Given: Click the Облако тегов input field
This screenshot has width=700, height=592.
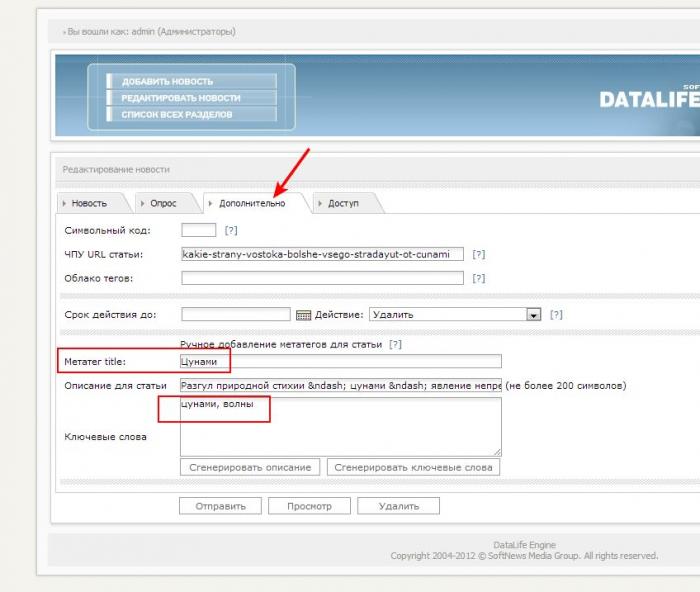Looking at the screenshot, I should click(322, 278).
